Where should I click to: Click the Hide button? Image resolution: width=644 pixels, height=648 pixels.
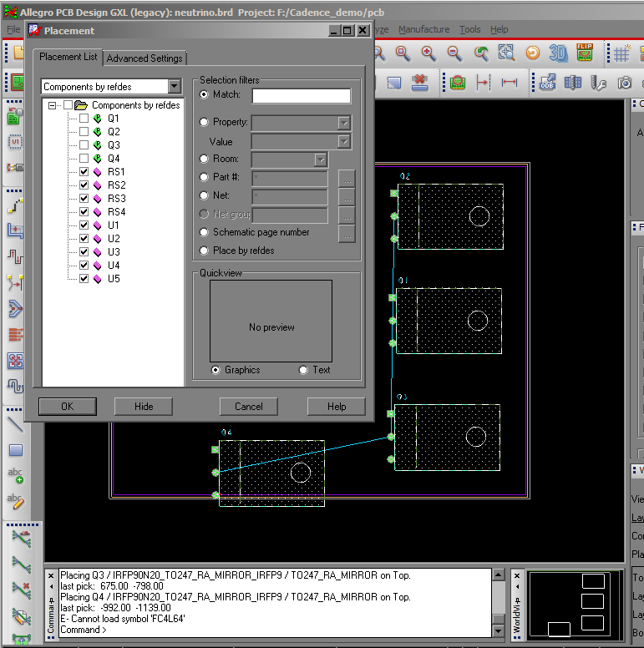[144, 407]
